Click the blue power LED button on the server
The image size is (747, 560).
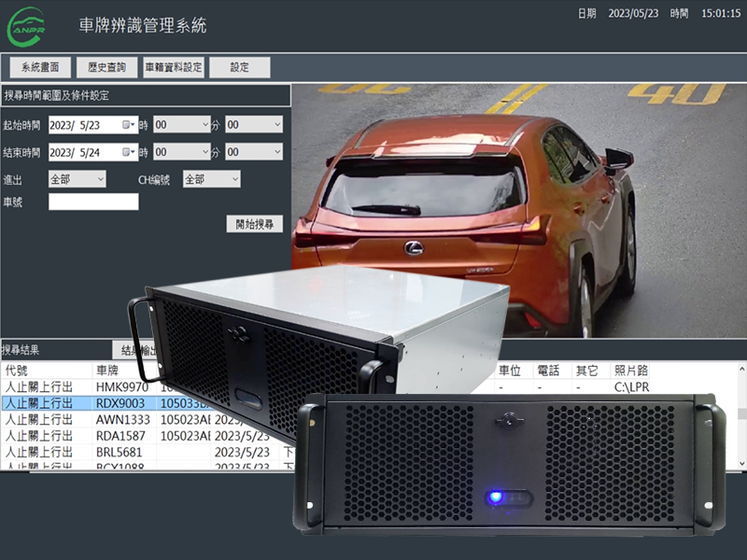click(495, 497)
